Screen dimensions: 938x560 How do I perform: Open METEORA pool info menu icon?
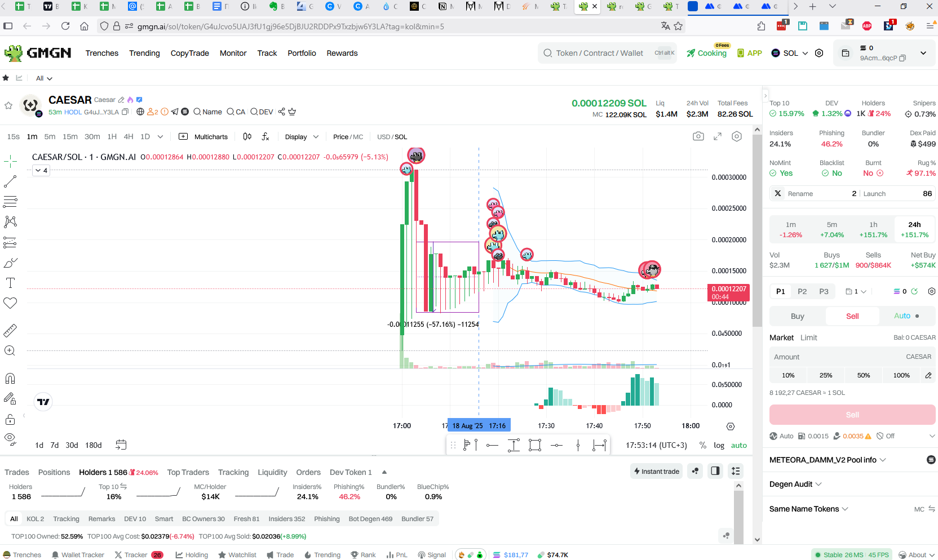pyautogui.click(x=931, y=460)
